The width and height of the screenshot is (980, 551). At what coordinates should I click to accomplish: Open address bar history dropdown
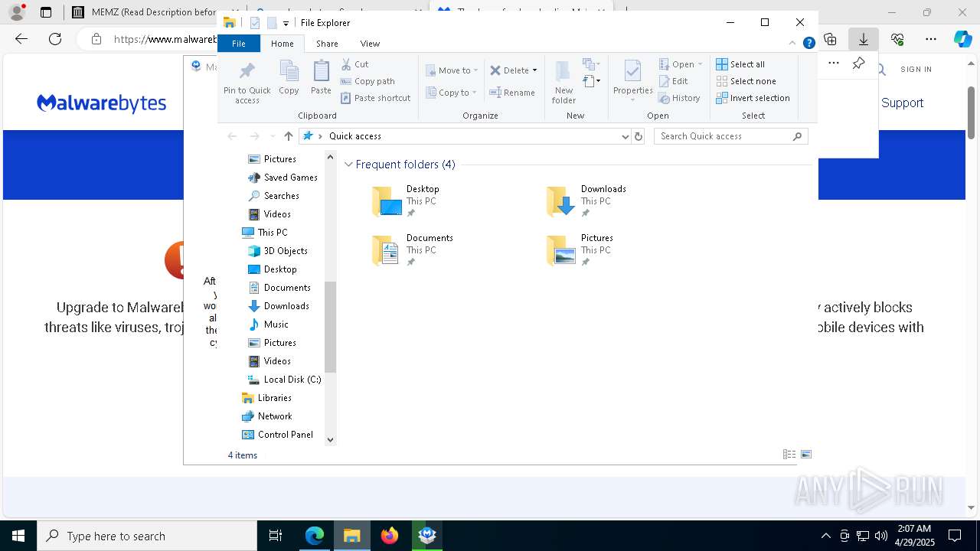coord(626,136)
